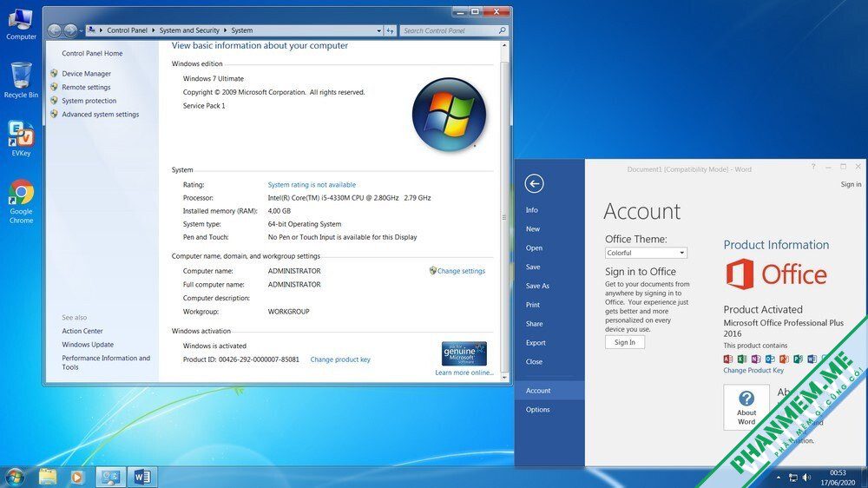Click the Outlook icon in product contents

[770, 359]
